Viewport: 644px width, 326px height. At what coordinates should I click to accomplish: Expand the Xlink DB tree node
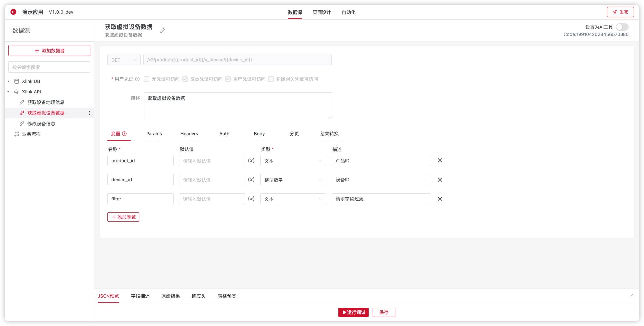point(8,81)
